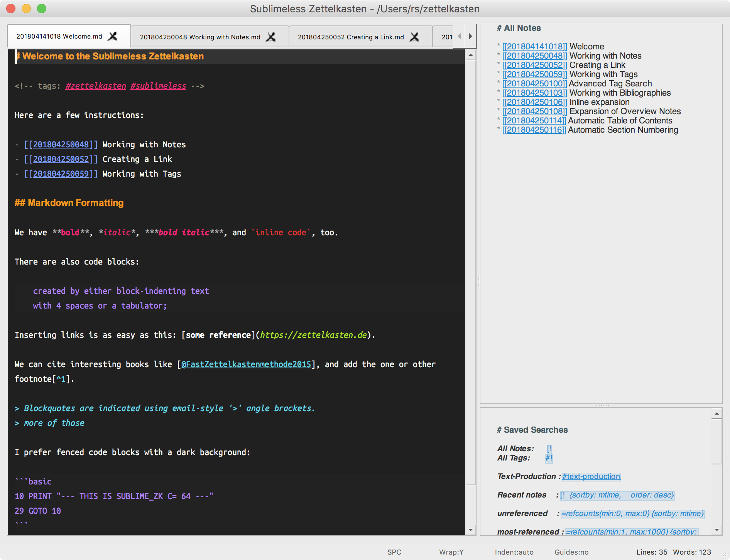Click the editor vertical scrollbar thumb
Screen dimensions: 730x560
pyautogui.click(x=470, y=272)
